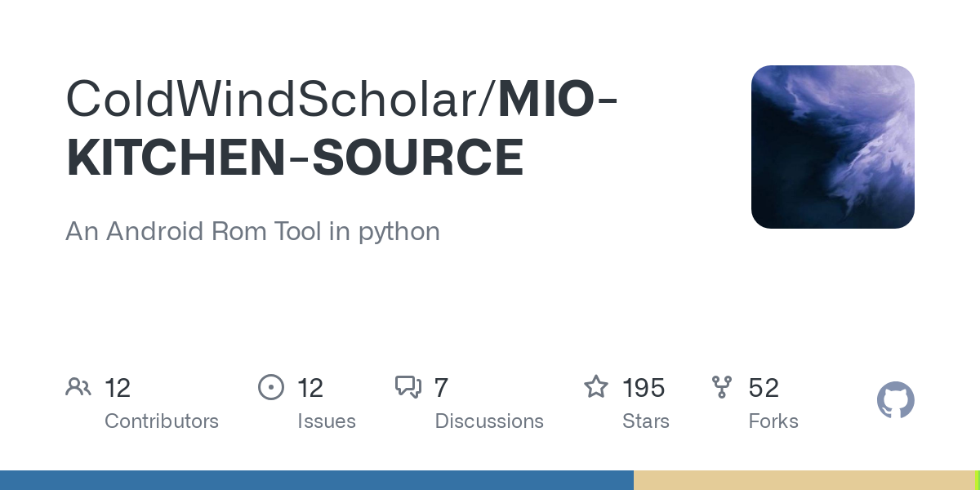Click the Stars label
Viewport: 980px width, 490px height.
coord(646,421)
